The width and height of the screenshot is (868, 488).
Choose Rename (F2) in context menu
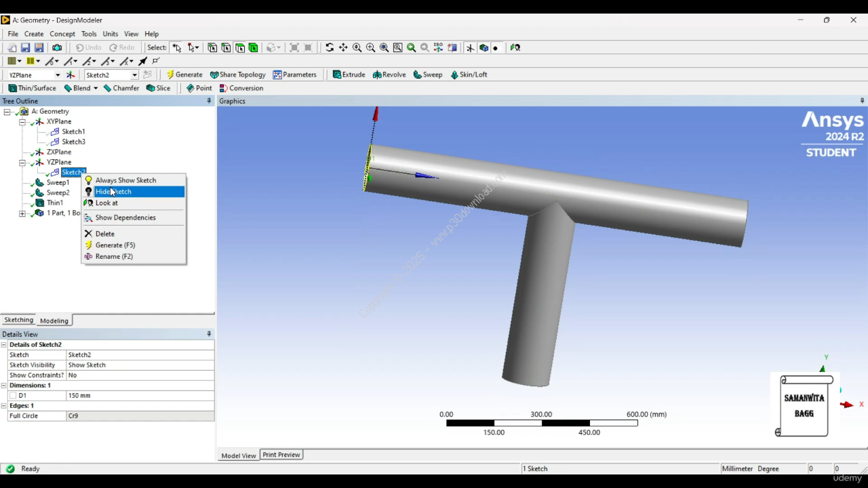pos(134,256)
